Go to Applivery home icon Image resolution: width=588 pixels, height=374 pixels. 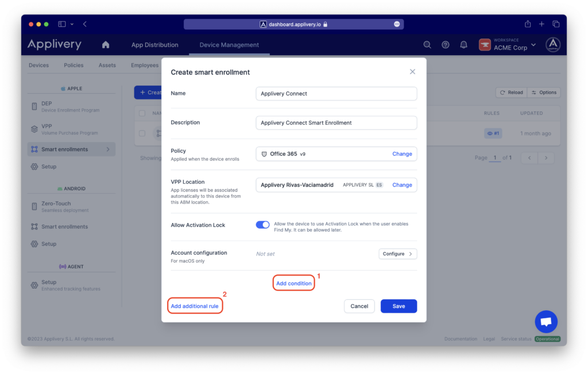106,45
